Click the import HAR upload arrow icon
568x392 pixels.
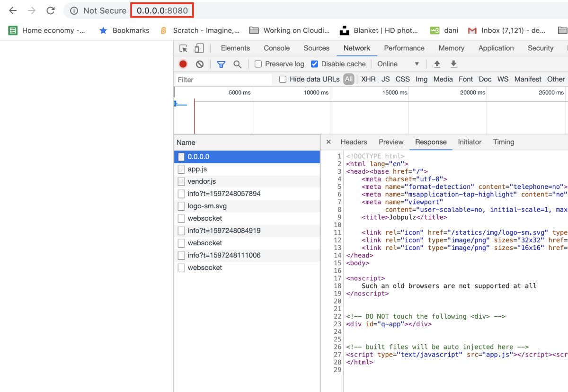[437, 64]
